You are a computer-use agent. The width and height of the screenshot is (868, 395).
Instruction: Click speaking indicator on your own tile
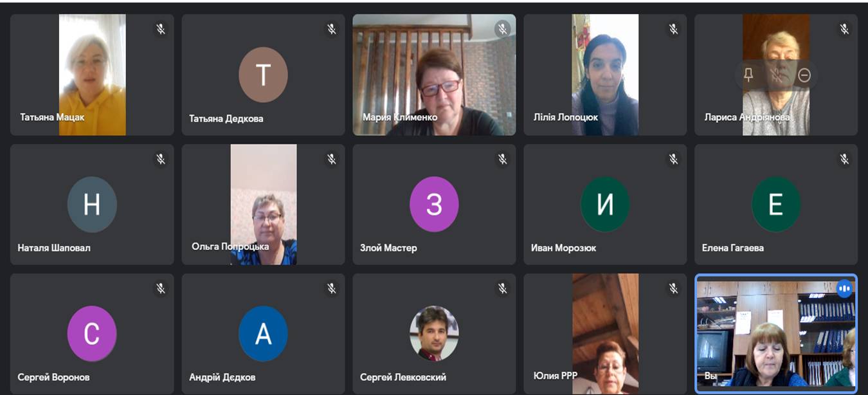point(845,289)
